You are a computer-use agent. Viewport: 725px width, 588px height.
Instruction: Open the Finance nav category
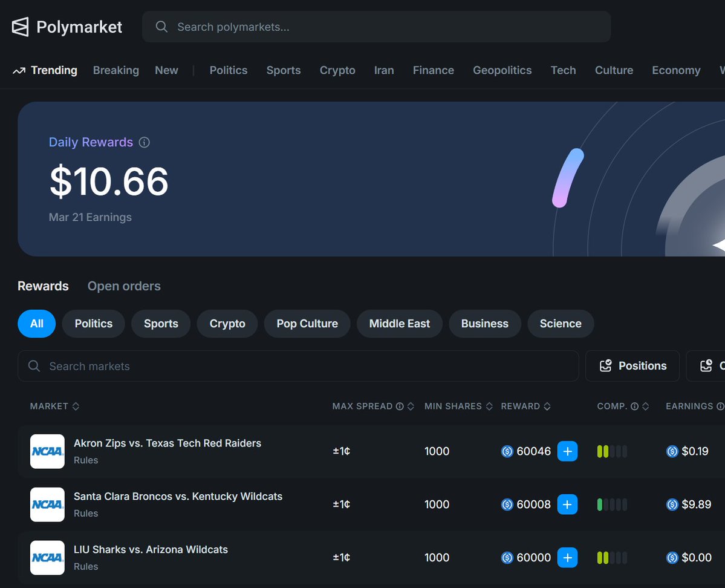pyautogui.click(x=433, y=70)
